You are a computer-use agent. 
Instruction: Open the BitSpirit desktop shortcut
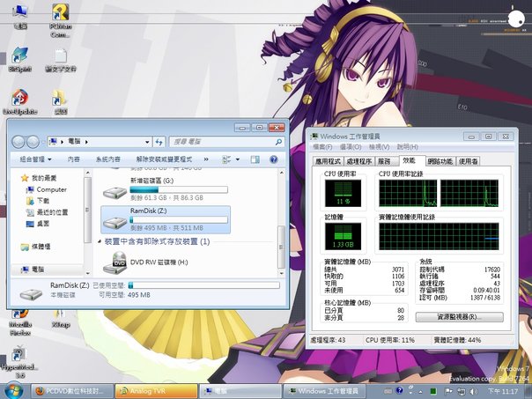tap(19, 59)
